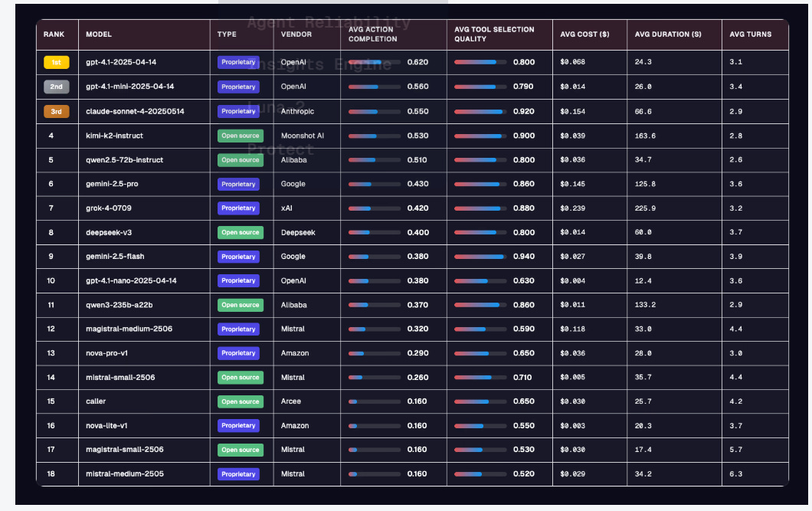Click the 2.6 average turns value
The height and width of the screenshot is (511, 812).
click(736, 160)
